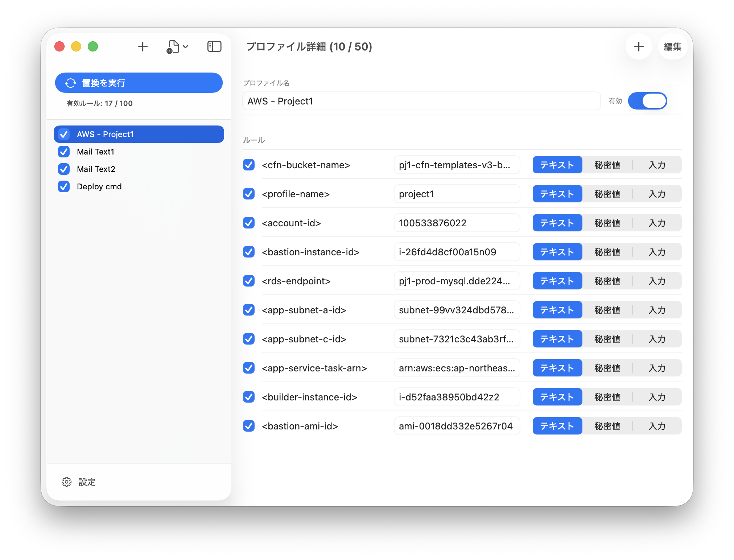This screenshot has height=560, width=734.
Task: Disable the <bastion-instance-id> rule checkbox
Action: click(249, 252)
